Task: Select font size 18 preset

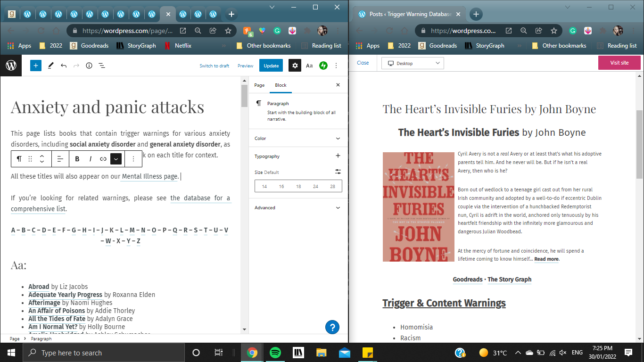Action: click(298, 187)
